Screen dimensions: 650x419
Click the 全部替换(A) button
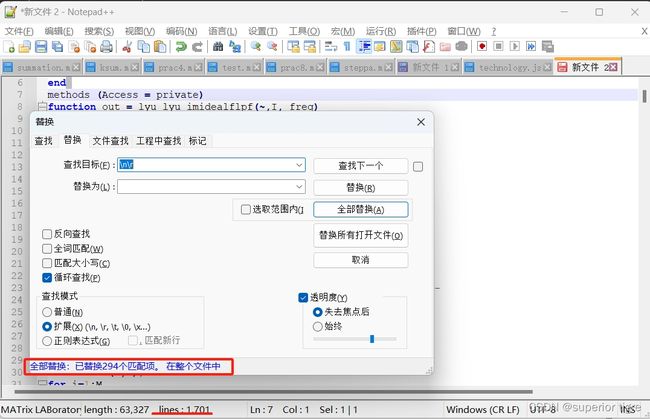[361, 210]
